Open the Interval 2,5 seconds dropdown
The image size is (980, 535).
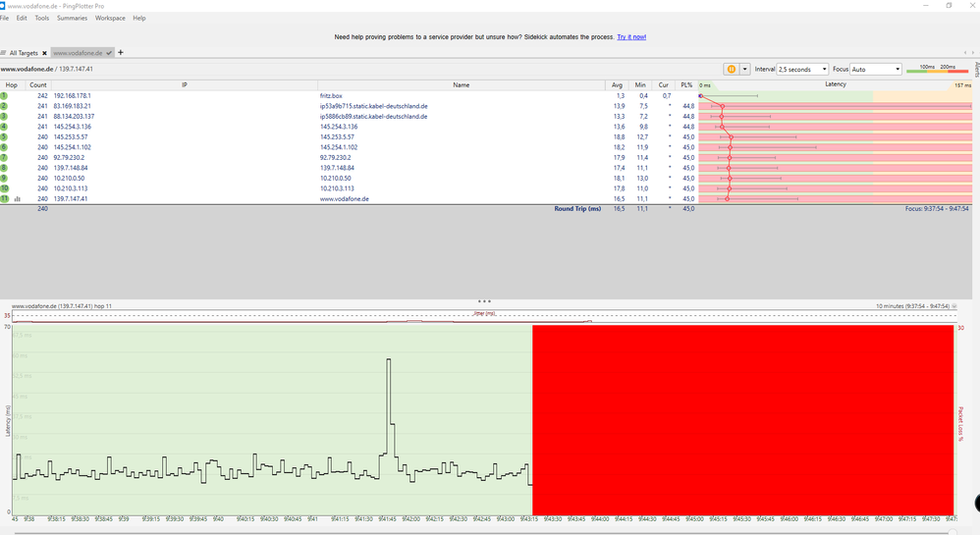(x=800, y=70)
